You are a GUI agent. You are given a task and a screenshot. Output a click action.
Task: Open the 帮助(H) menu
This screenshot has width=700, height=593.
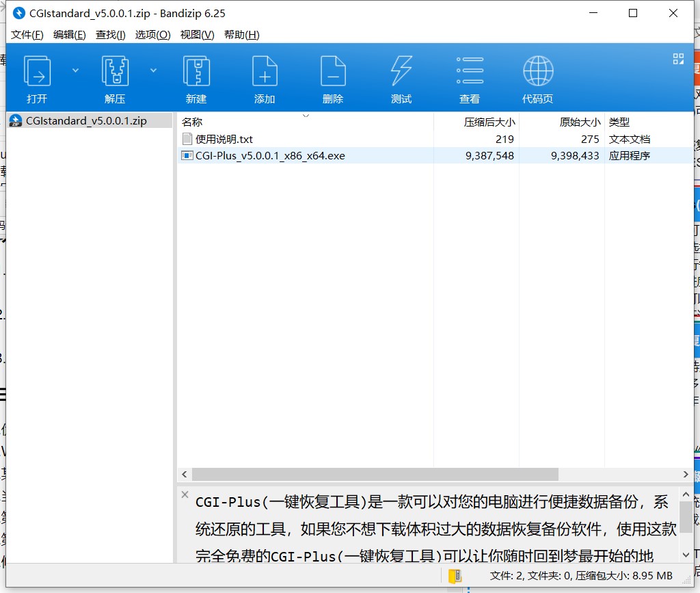click(241, 35)
